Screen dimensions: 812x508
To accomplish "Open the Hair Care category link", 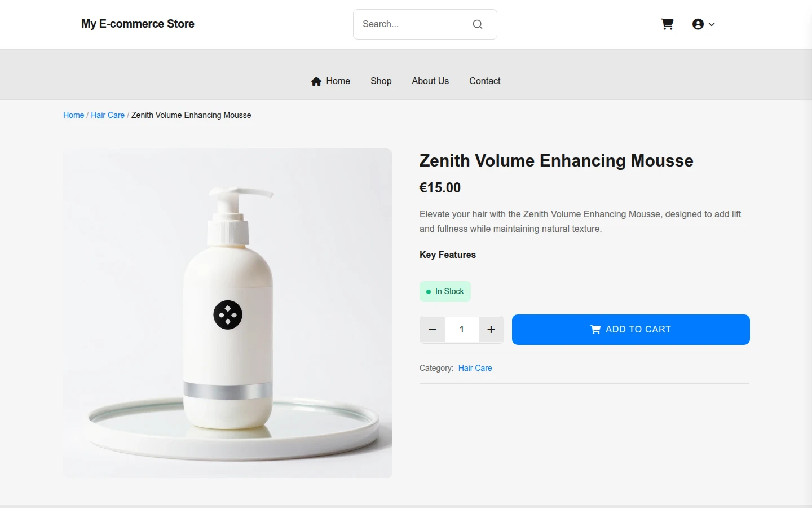I will coord(475,368).
